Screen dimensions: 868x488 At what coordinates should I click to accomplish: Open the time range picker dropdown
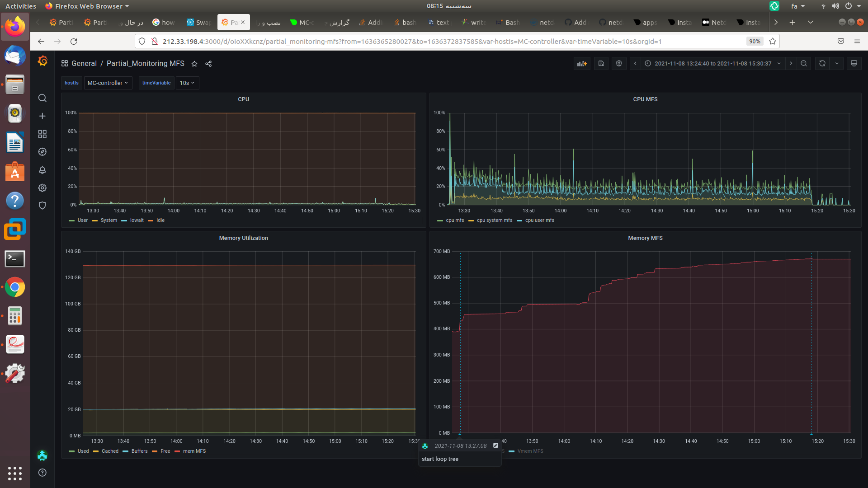[x=713, y=64]
